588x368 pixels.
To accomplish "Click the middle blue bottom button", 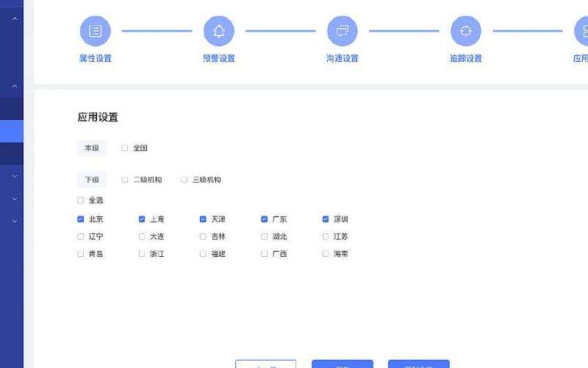I will point(342,364).
